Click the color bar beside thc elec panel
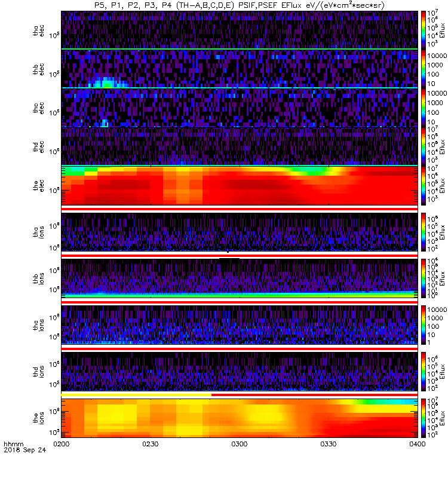This screenshot has height=478, width=448. (424, 108)
